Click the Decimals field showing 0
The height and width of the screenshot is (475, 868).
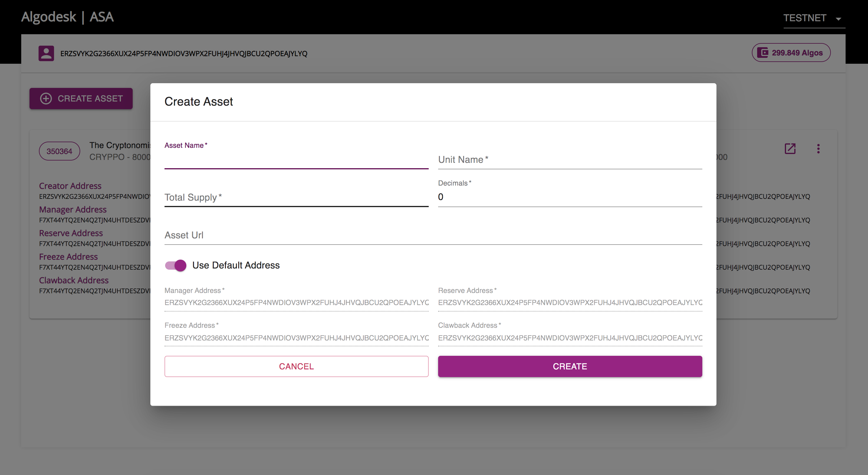pyautogui.click(x=570, y=197)
